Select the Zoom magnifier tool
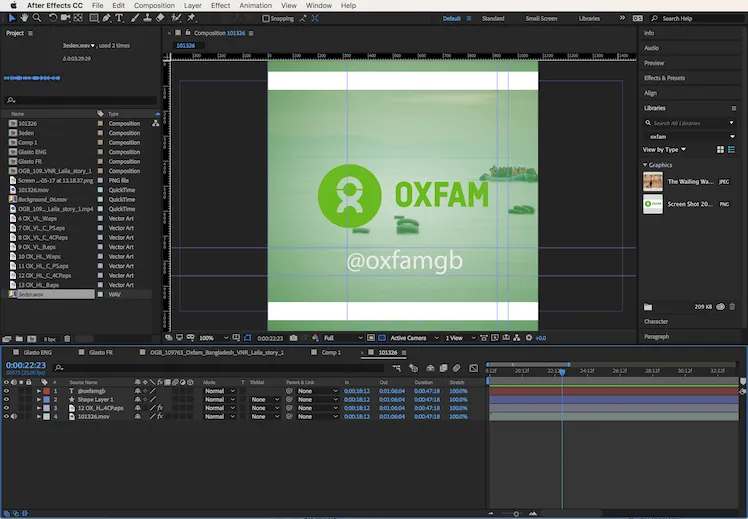This screenshot has width=748, height=519. (37, 18)
